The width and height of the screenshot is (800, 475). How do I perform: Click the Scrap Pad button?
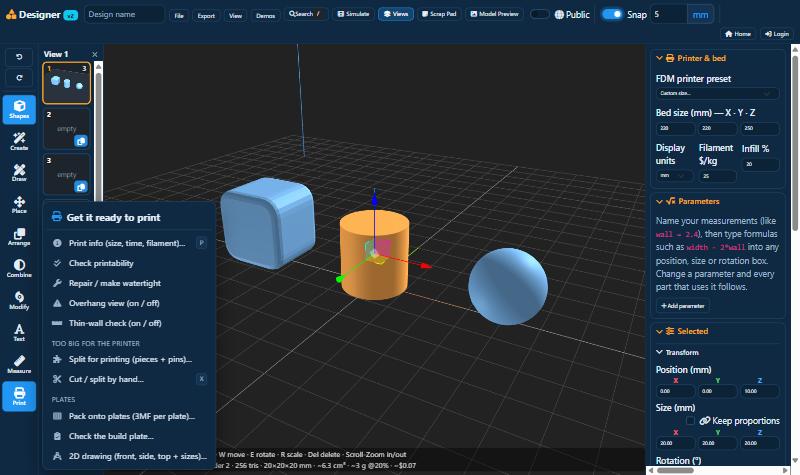pyautogui.click(x=439, y=14)
